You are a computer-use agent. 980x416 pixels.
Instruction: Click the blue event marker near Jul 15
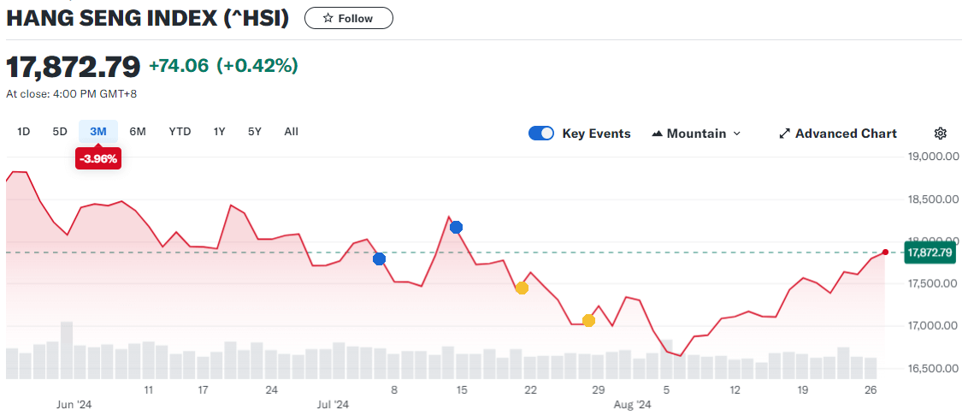tap(457, 227)
